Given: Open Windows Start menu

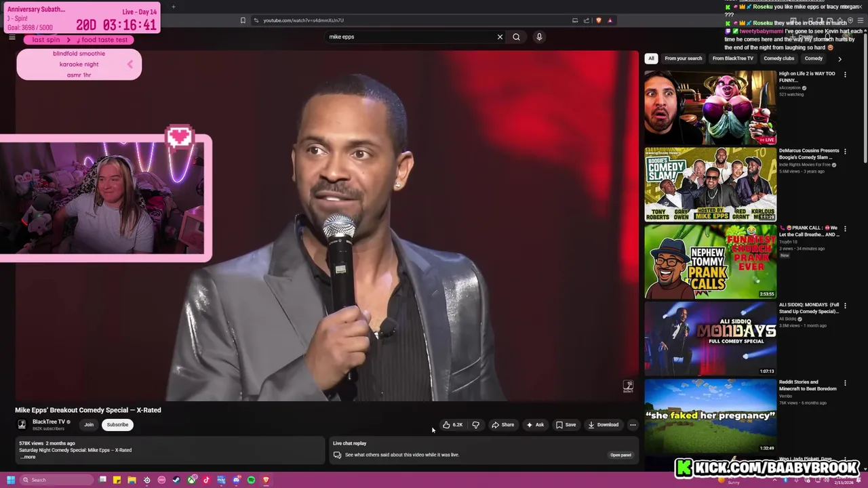Looking at the screenshot, I should click(x=11, y=480).
